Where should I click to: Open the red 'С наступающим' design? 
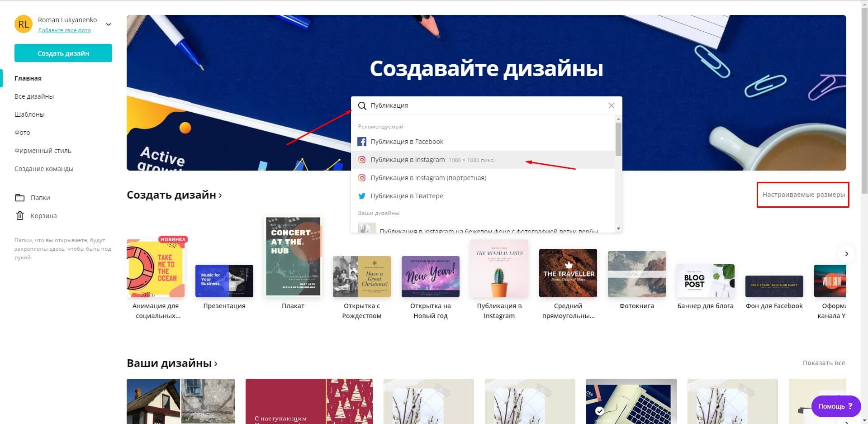(309, 401)
